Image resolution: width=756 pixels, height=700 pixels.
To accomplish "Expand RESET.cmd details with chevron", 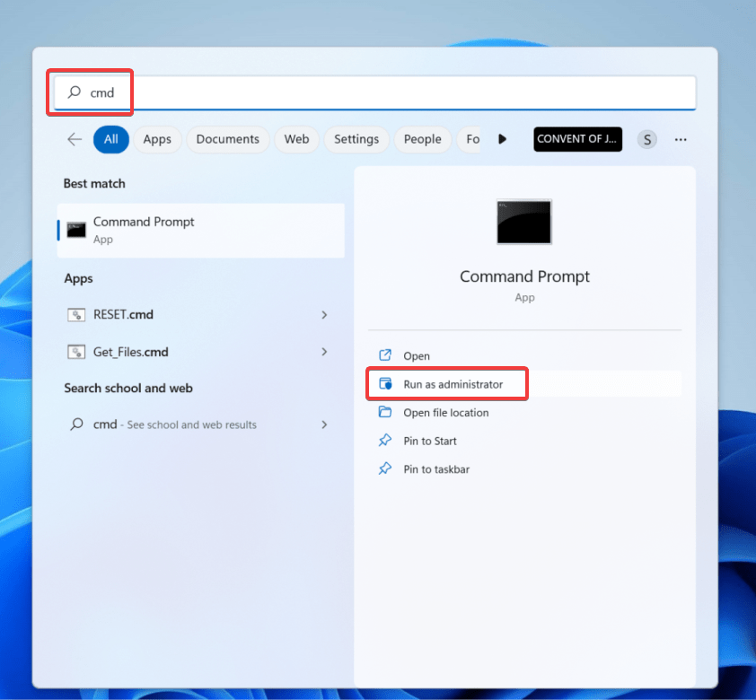I will 324,315.
